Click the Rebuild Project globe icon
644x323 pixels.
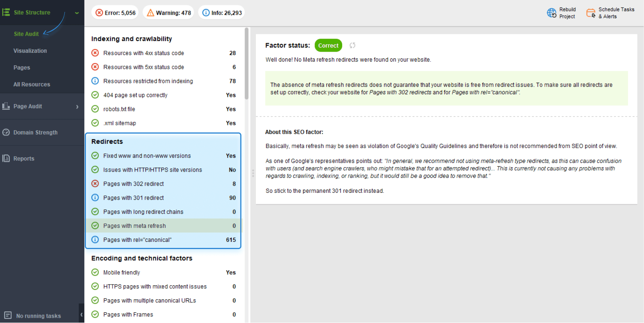[x=552, y=13]
